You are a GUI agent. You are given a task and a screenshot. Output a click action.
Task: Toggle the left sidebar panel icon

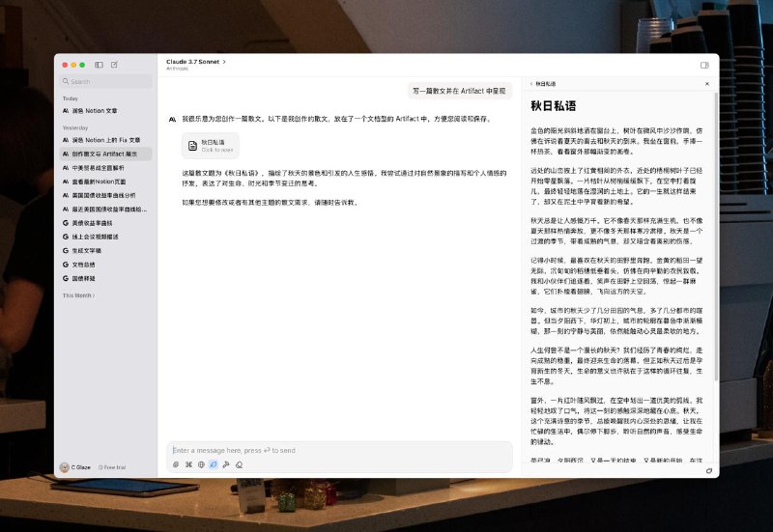pyautogui.click(x=99, y=65)
